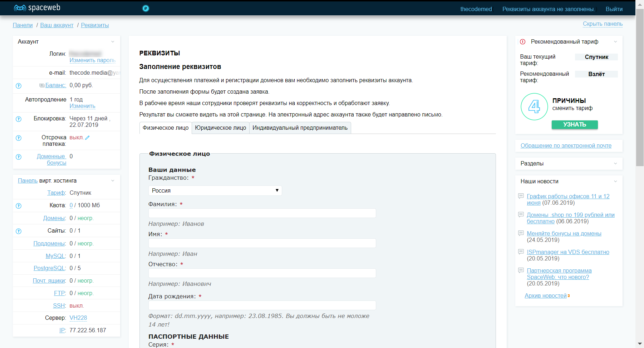Viewport: 644px width, 348px height.
Task: Click the ruble coin icon in header
Action: (146, 9)
